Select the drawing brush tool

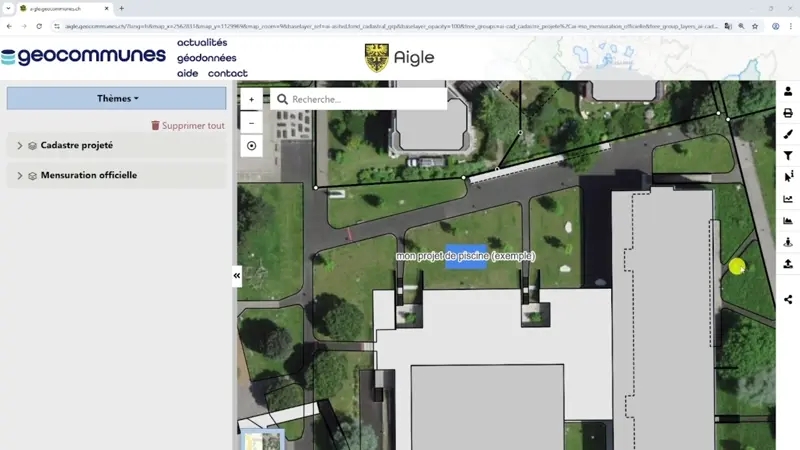788,134
